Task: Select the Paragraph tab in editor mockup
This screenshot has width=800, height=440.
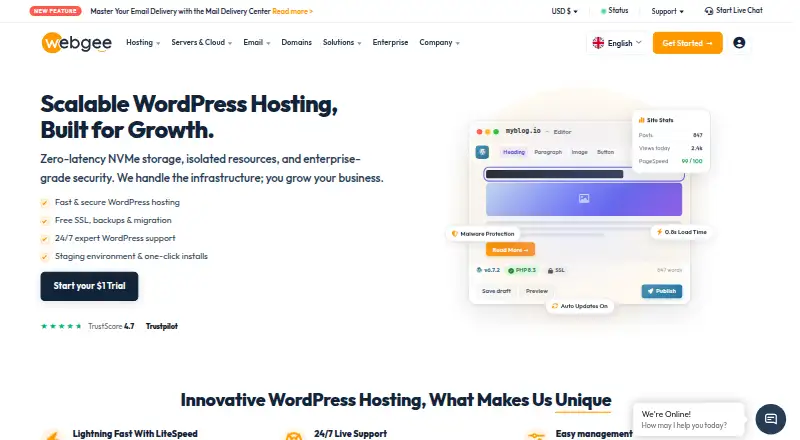Action: (548, 152)
